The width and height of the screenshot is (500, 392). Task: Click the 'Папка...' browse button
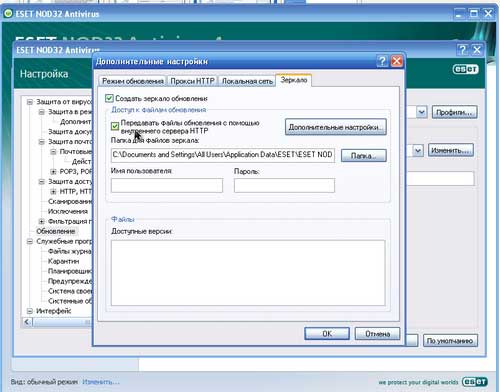(x=364, y=156)
